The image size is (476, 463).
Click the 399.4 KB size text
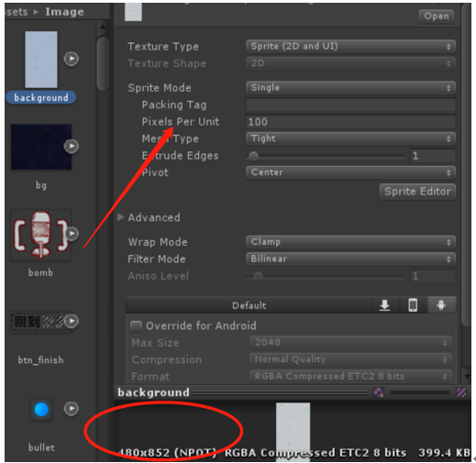[444, 453]
